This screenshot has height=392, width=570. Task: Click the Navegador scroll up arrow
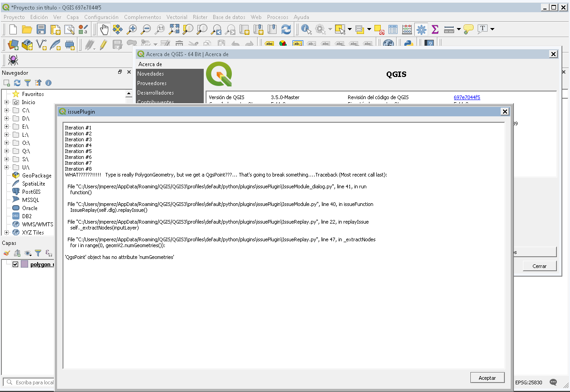click(x=129, y=94)
